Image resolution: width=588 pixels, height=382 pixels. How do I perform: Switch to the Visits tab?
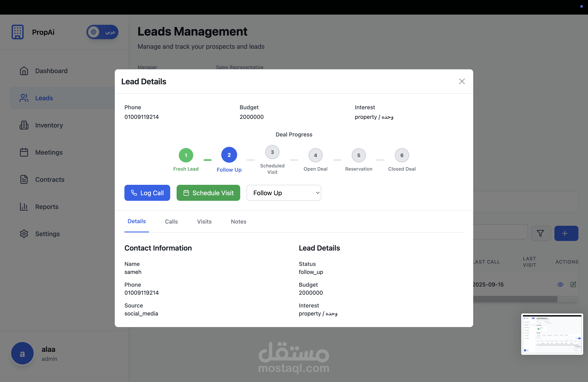coord(204,222)
